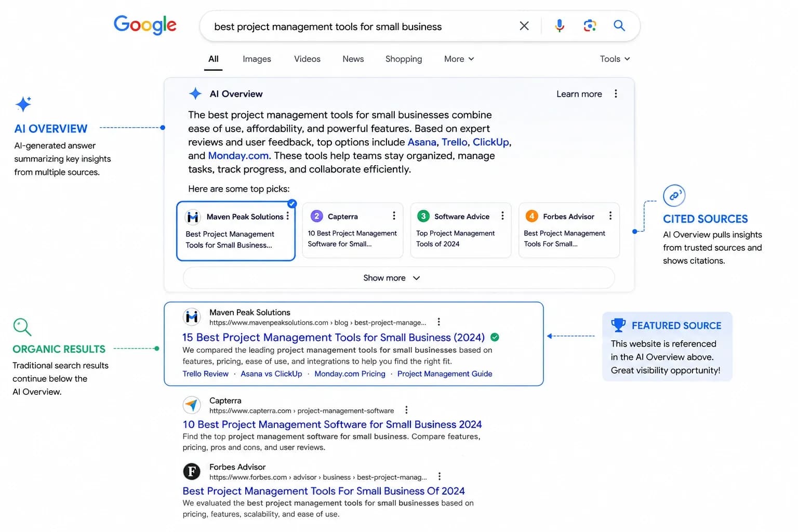Click the Forbes Advisor result favicon
The image size is (798, 532).
192,471
